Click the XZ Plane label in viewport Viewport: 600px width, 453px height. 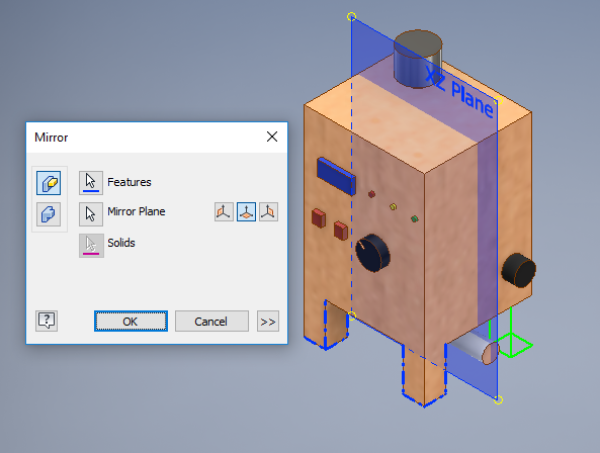460,91
